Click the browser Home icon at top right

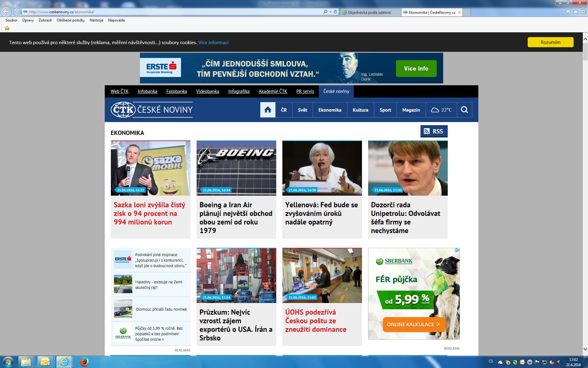click(568, 12)
